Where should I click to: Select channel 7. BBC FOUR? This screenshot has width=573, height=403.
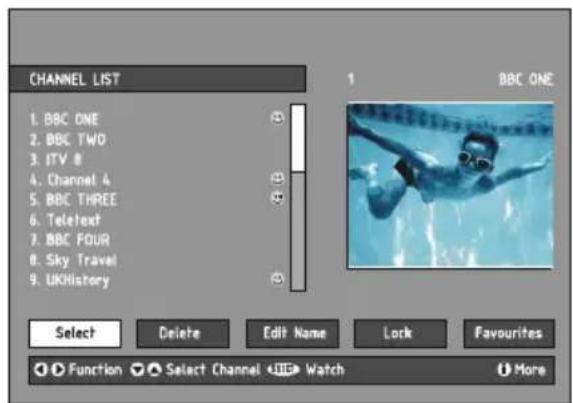coord(70,240)
